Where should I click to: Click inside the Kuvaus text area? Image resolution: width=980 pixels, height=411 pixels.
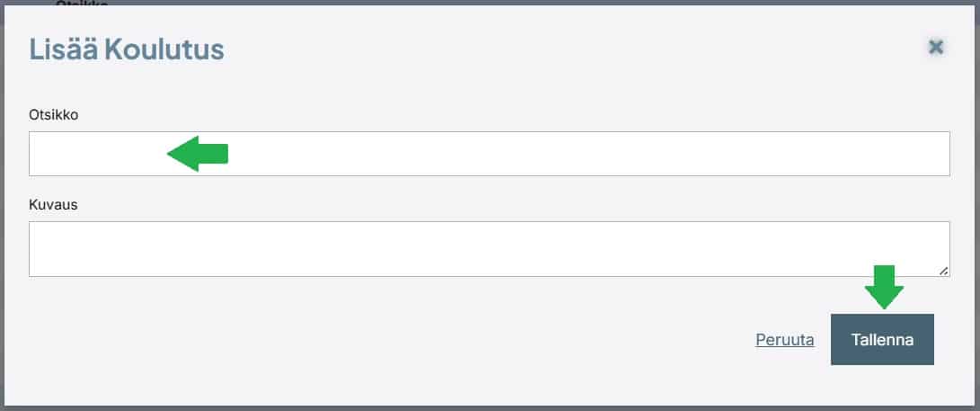(489, 248)
